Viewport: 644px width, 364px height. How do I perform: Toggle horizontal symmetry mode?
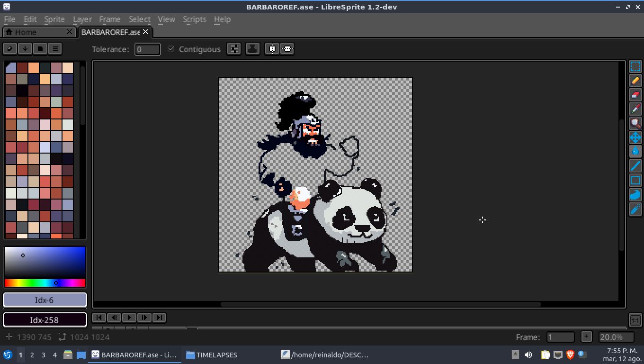(x=272, y=49)
